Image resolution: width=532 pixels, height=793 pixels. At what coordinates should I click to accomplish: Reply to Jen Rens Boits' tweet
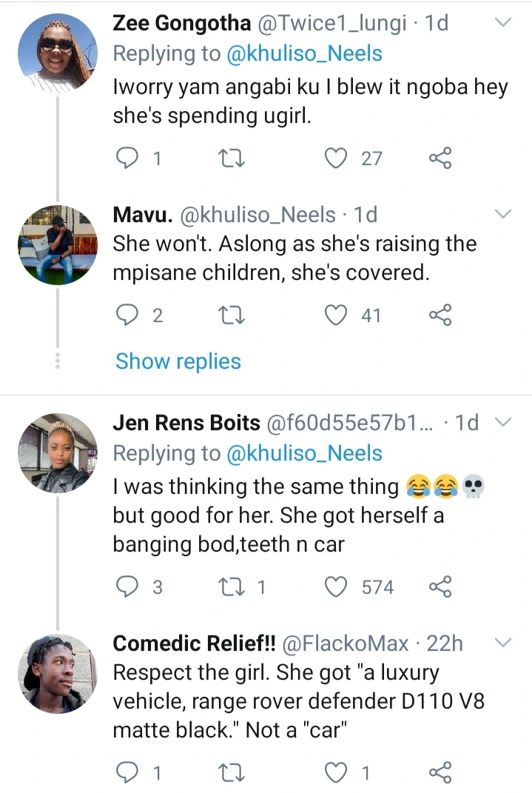(127, 587)
